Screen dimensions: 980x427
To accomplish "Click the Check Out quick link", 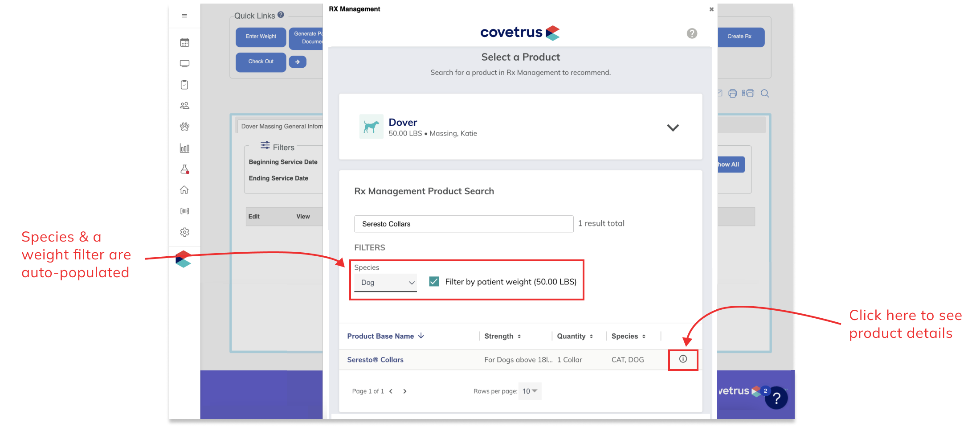I will [261, 62].
